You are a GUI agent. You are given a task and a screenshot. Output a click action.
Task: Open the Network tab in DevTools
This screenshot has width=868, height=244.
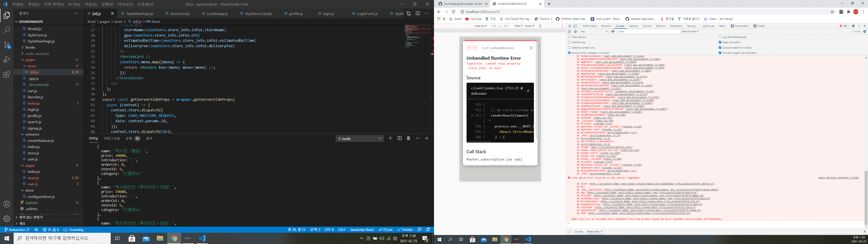point(660,26)
